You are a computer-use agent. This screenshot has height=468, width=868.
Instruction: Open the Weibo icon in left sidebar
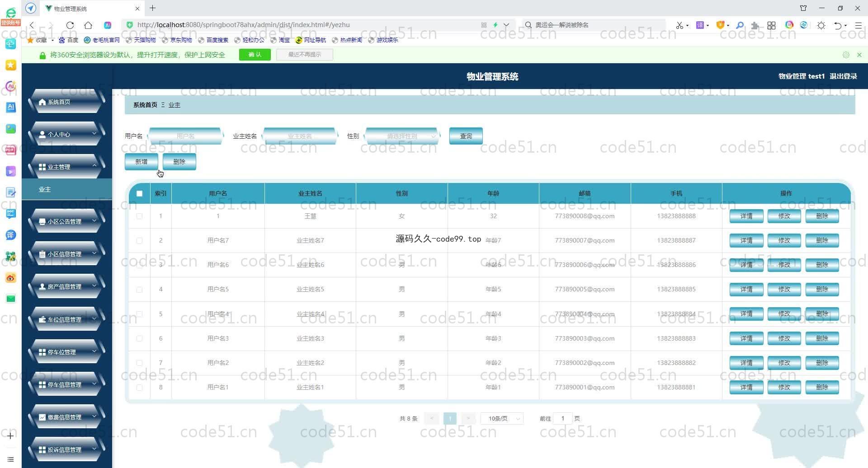[11, 278]
